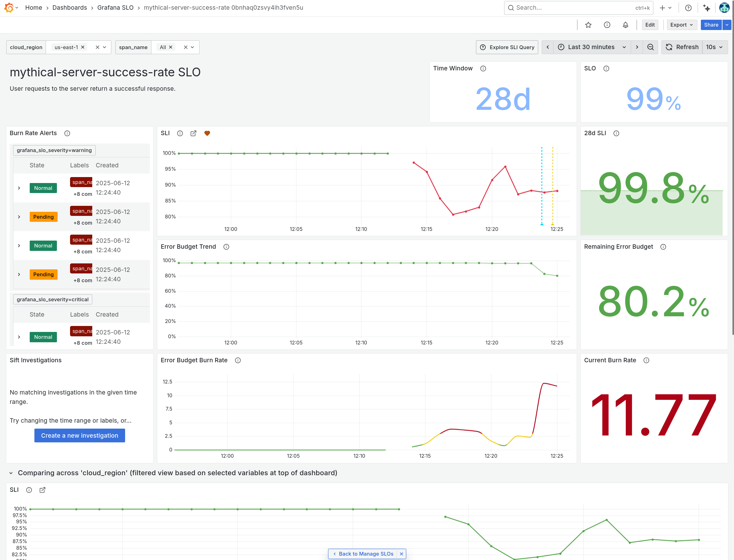The height and width of the screenshot is (560, 734).
Task: Remove us-east-1 from cloud_region filter
Action: (83, 47)
